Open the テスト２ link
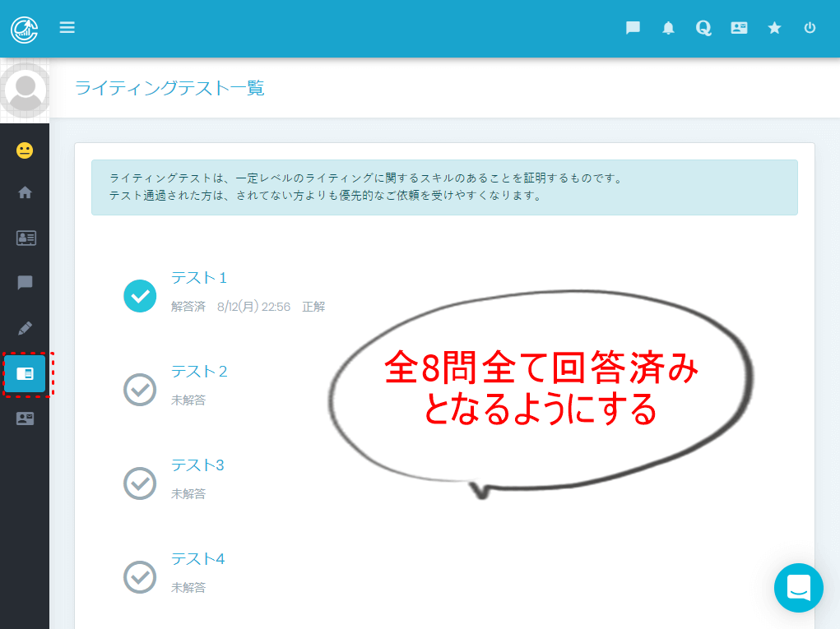This screenshot has width=840, height=629. pos(199,372)
